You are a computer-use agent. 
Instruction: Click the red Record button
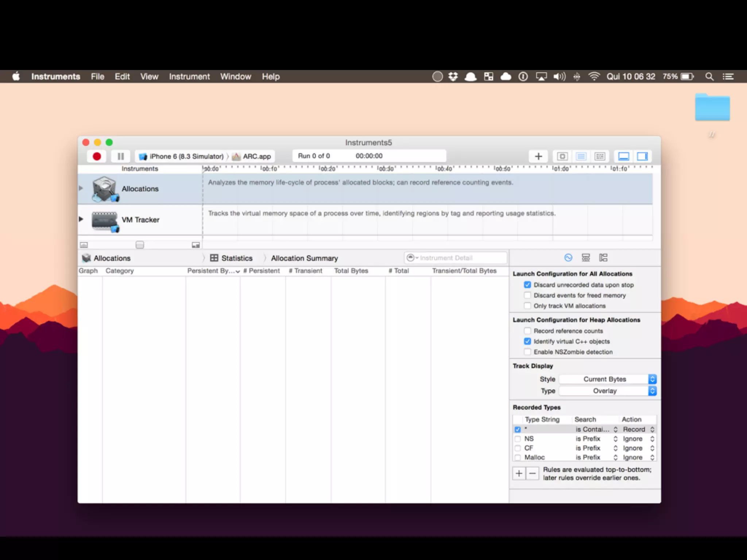97,156
